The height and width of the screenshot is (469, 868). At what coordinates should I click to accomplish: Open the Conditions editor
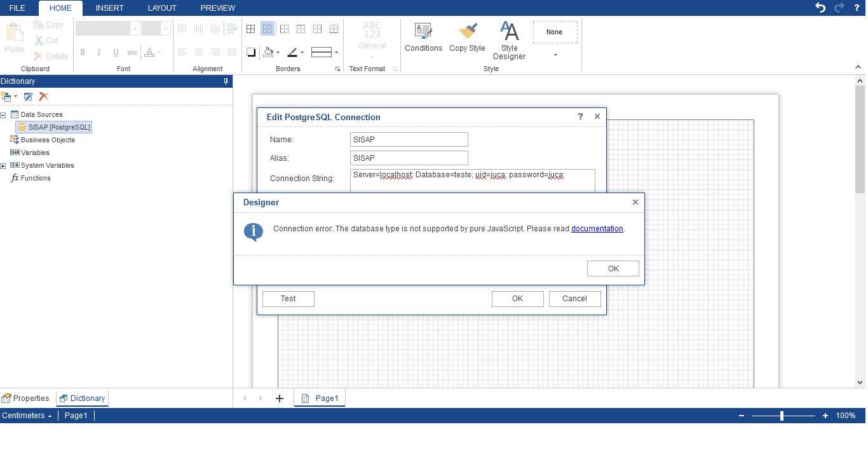click(x=423, y=37)
